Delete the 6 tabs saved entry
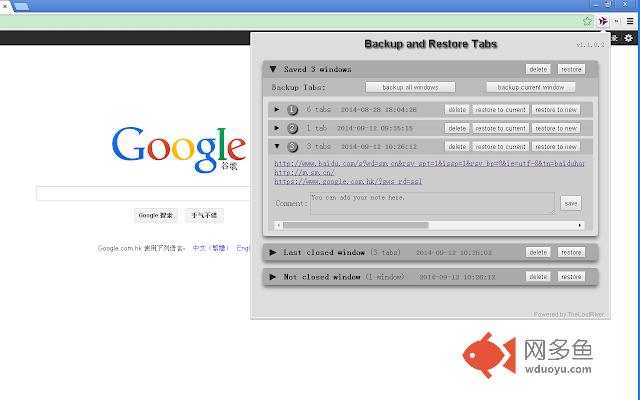Viewport: 640px width, 400px height. coord(457,110)
